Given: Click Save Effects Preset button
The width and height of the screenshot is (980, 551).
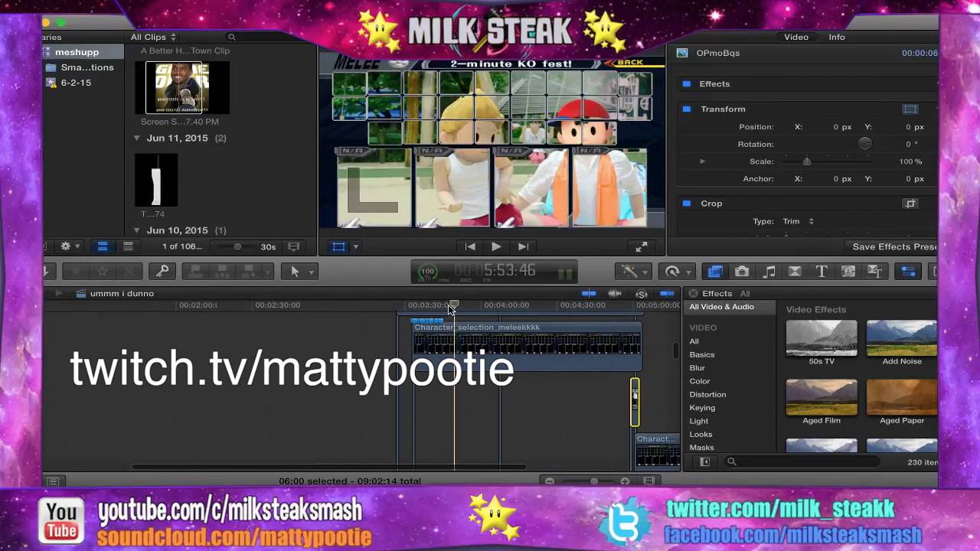Looking at the screenshot, I should 894,246.
